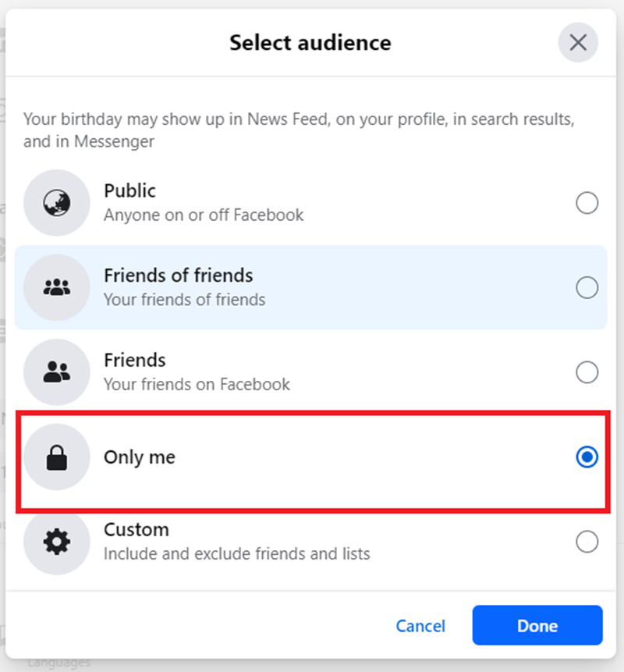Click the globe icon next to Public

coord(57,204)
